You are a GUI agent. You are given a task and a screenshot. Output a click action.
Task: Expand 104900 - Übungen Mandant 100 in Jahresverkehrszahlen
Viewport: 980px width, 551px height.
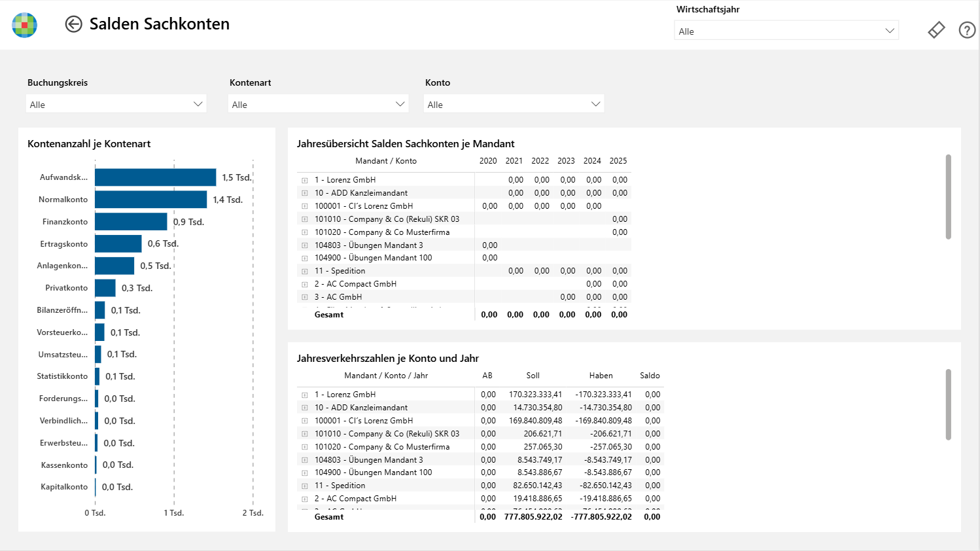[305, 472]
